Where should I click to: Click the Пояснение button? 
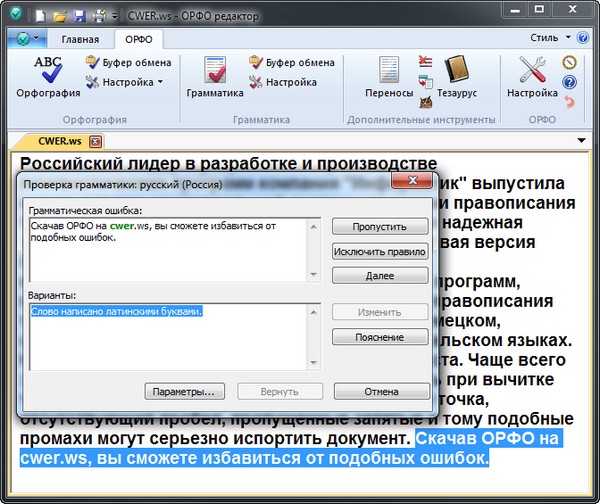(x=380, y=337)
